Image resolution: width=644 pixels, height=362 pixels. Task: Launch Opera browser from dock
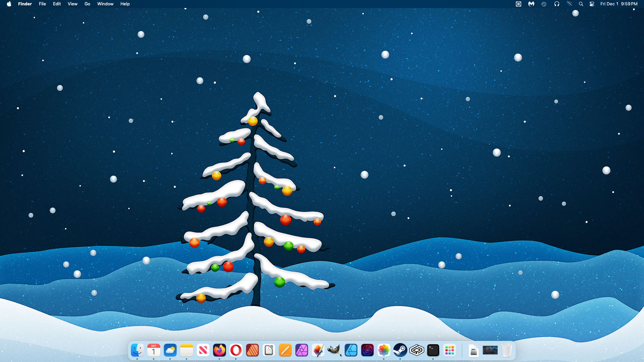click(x=236, y=350)
